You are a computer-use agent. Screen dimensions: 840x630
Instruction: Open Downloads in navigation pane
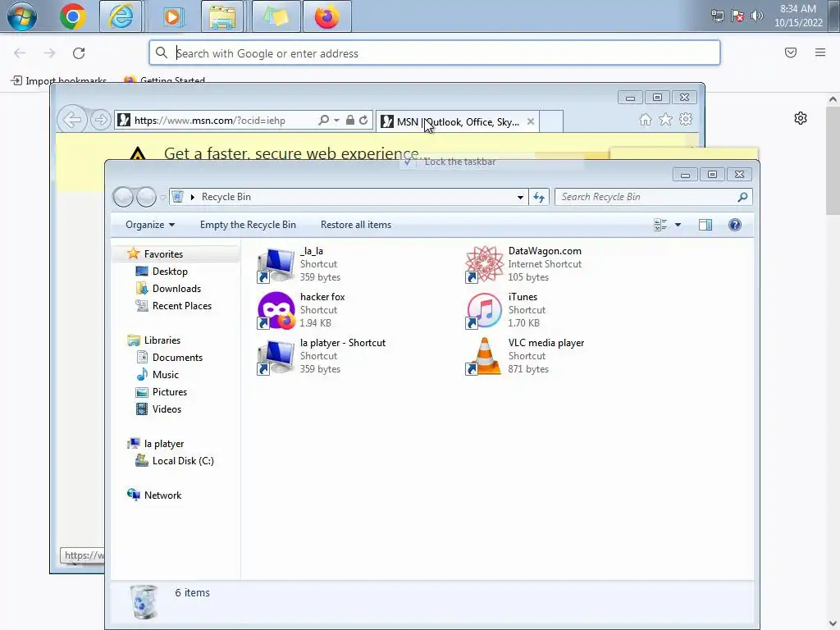click(176, 288)
